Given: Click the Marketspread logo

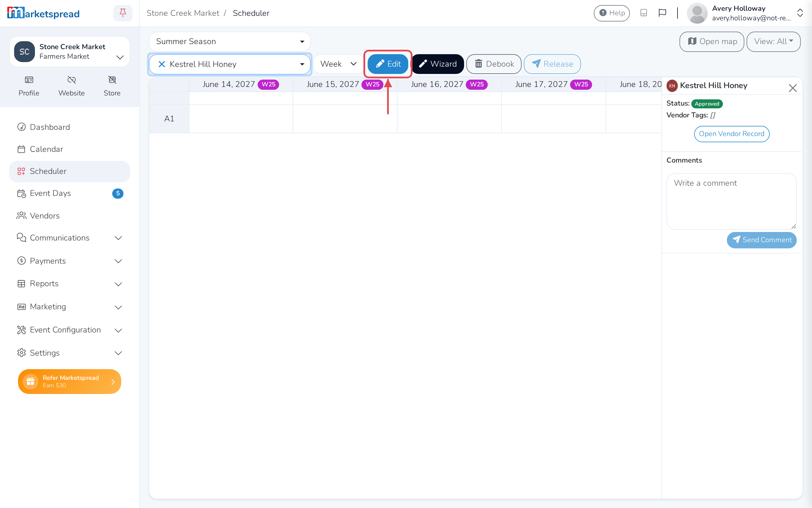Looking at the screenshot, I should (x=43, y=13).
